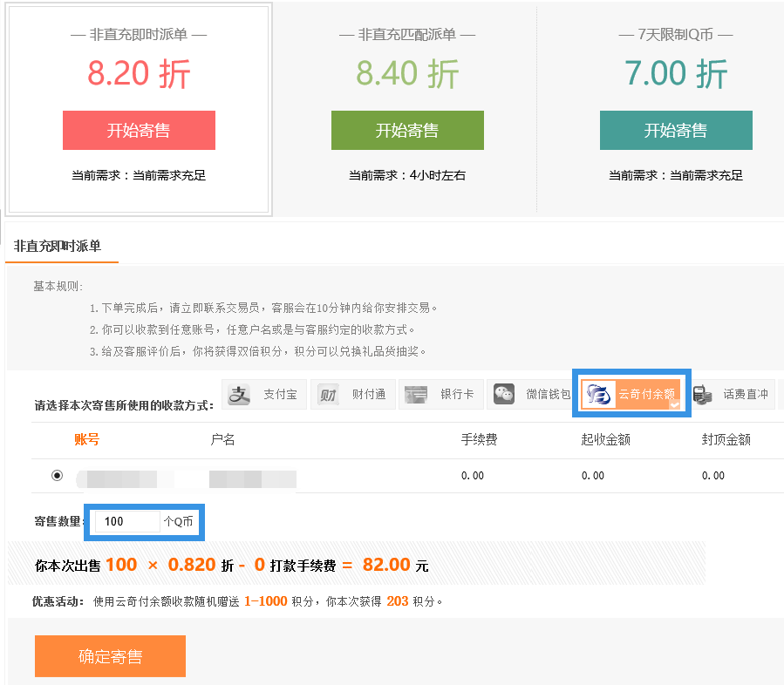784x685 pixels.
Task: Click the green 开始寄售 button
Action: (407, 130)
